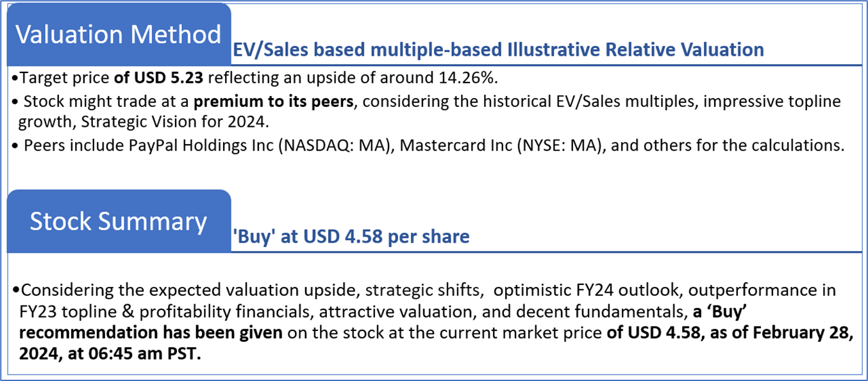Select the EV/Sales Illustrative Relative Valuation heading

498,49
